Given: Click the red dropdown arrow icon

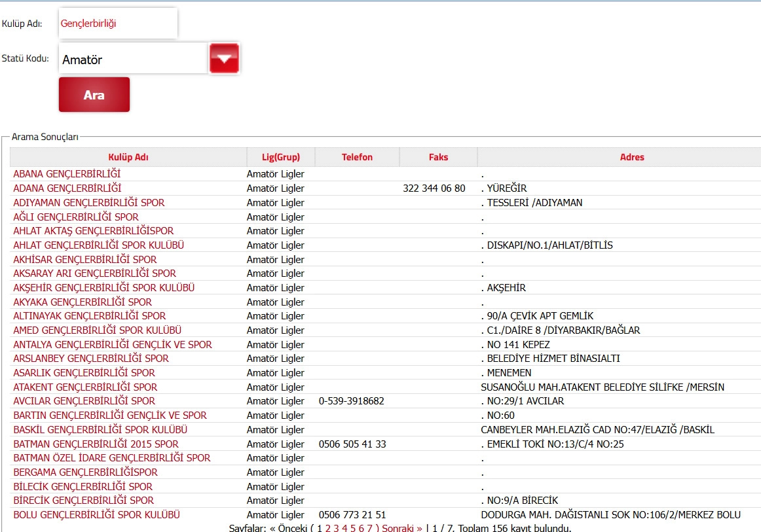Looking at the screenshot, I should [224, 58].
